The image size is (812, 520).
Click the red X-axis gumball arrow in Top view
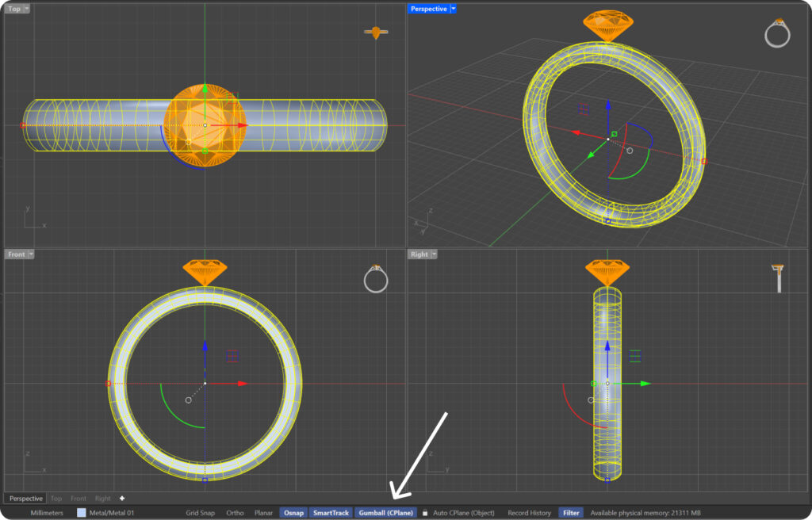(x=242, y=125)
